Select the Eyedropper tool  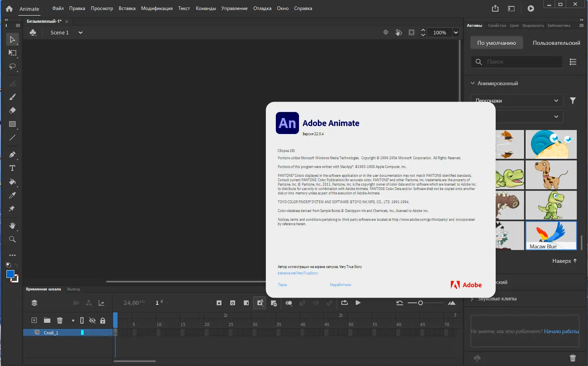[x=12, y=195]
